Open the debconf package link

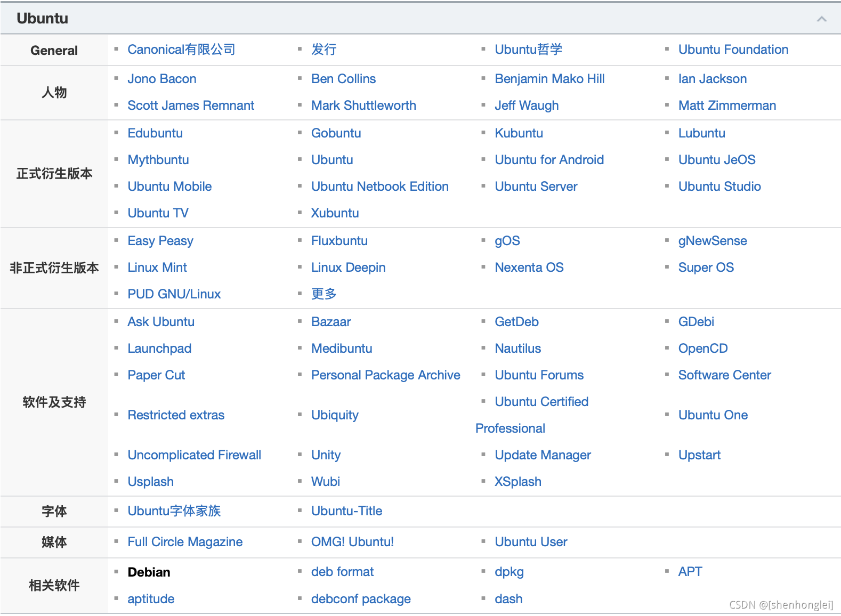(x=361, y=599)
